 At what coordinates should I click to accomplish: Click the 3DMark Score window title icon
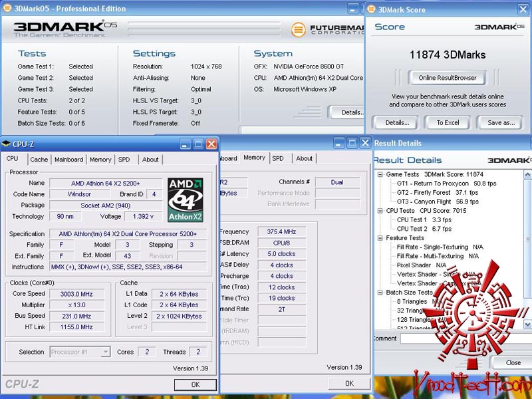(372, 9)
